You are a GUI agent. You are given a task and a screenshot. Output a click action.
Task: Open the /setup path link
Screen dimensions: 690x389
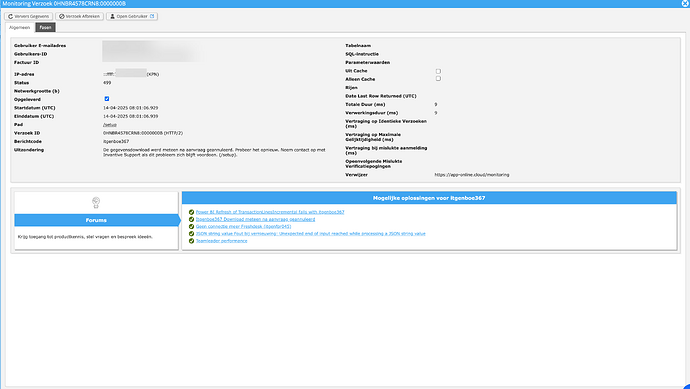(110, 125)
